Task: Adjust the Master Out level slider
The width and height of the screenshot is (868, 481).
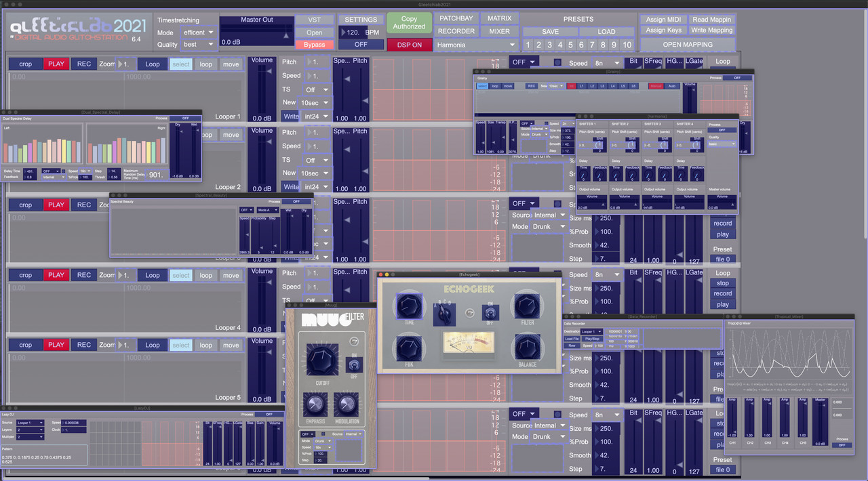Action: coord(258,33)
